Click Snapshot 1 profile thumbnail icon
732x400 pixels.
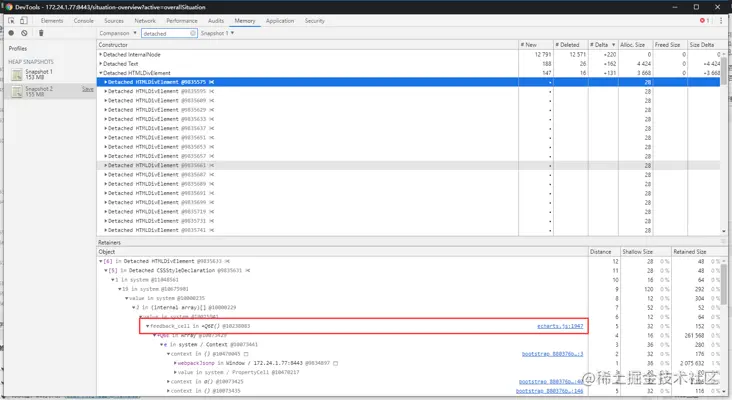pyautogui.click(x=17, y=74)
